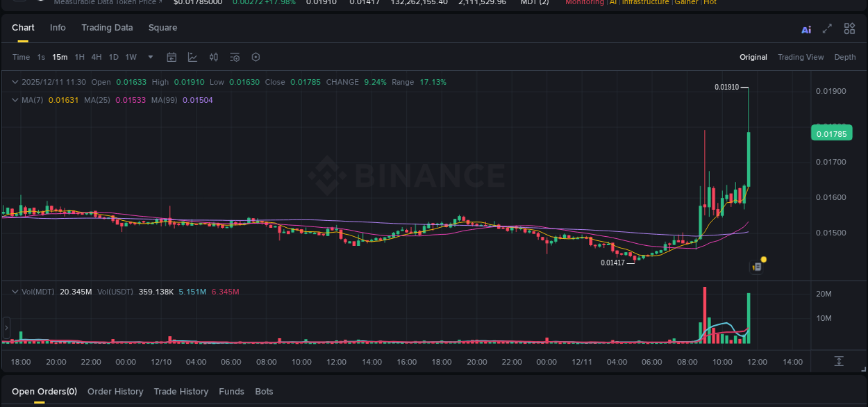The width and height of the screenshot is (868, 407).
Task: Expand the chart to fullscreen
Action: tap(827, 28)
